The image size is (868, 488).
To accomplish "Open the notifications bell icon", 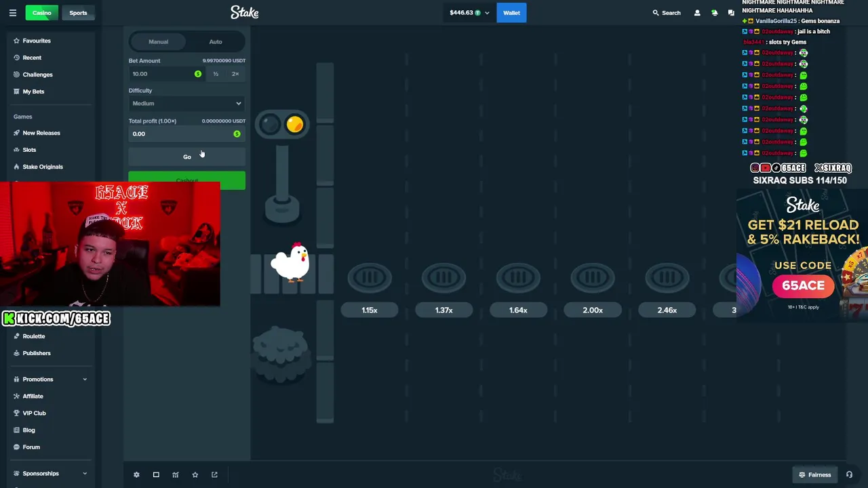I will pyautogui.click(x=714, y=13).
